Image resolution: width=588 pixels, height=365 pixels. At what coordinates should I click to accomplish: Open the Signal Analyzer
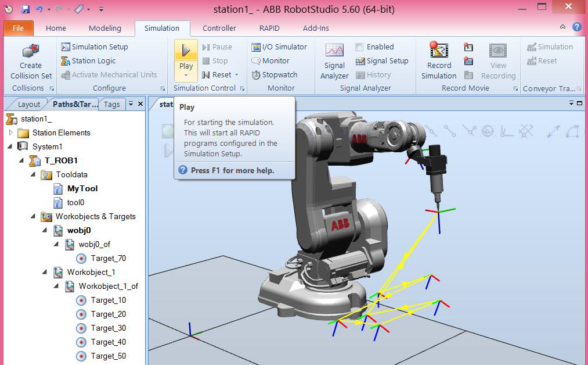click(334, 61)
